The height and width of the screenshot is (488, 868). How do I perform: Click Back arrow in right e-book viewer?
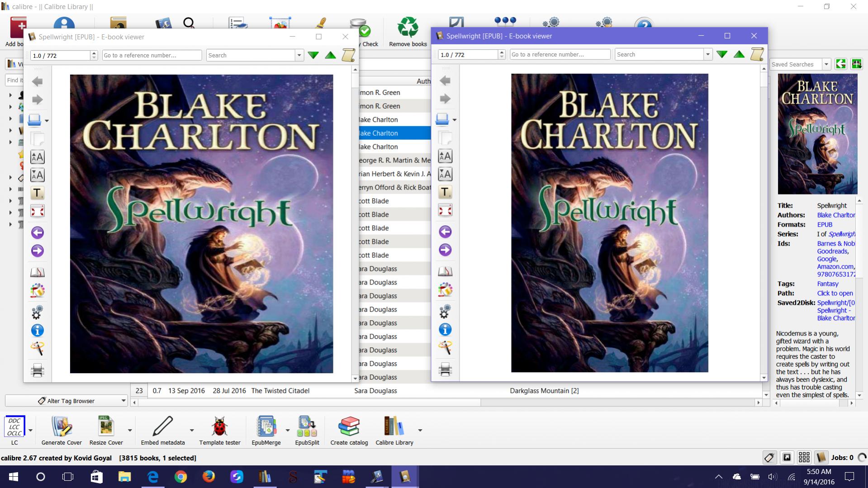(x=445, y=81)
